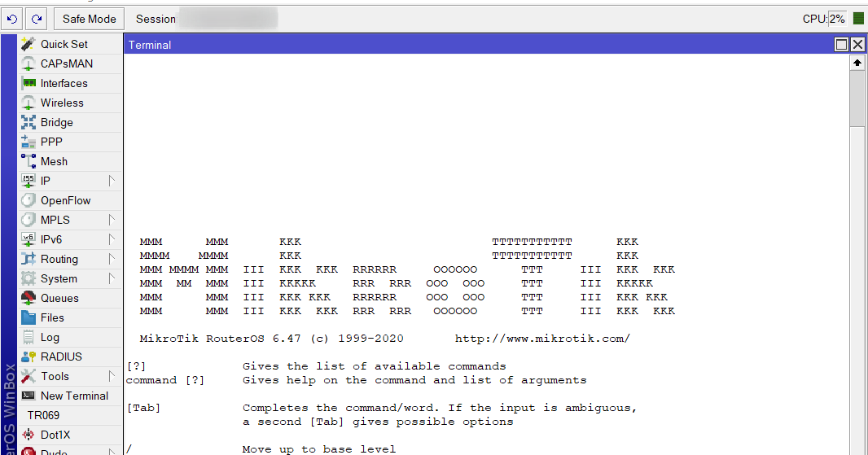Click the [Tab] help text
This screenshot has height=455, width=868.
click(144, 408)
